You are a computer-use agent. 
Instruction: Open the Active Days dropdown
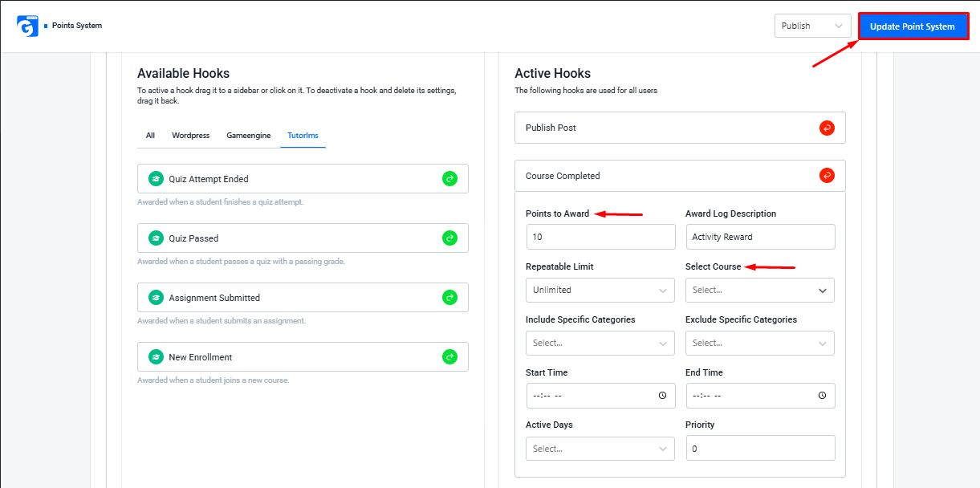coord(600,449)
